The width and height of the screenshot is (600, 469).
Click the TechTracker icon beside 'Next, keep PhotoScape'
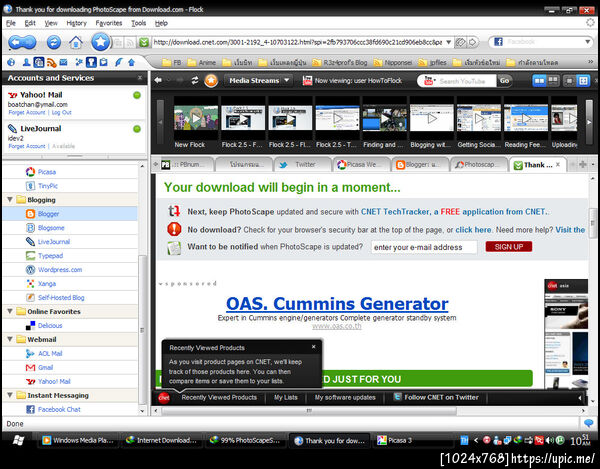pos(174,211)
